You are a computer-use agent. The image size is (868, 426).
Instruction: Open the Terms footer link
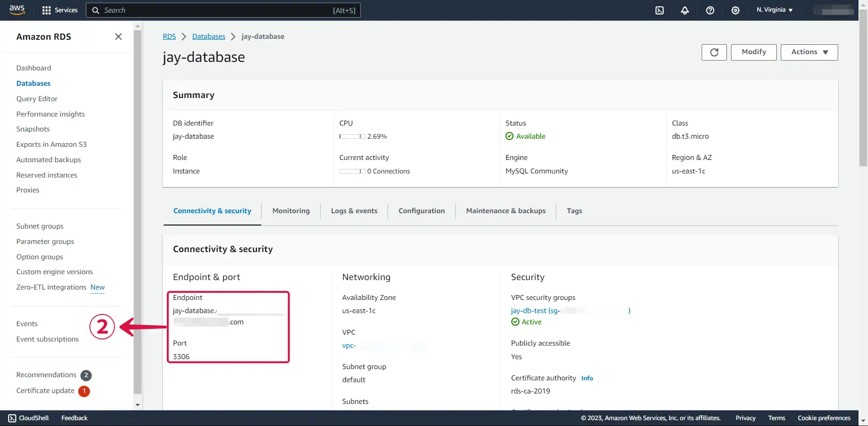click(x=777, y=418)
